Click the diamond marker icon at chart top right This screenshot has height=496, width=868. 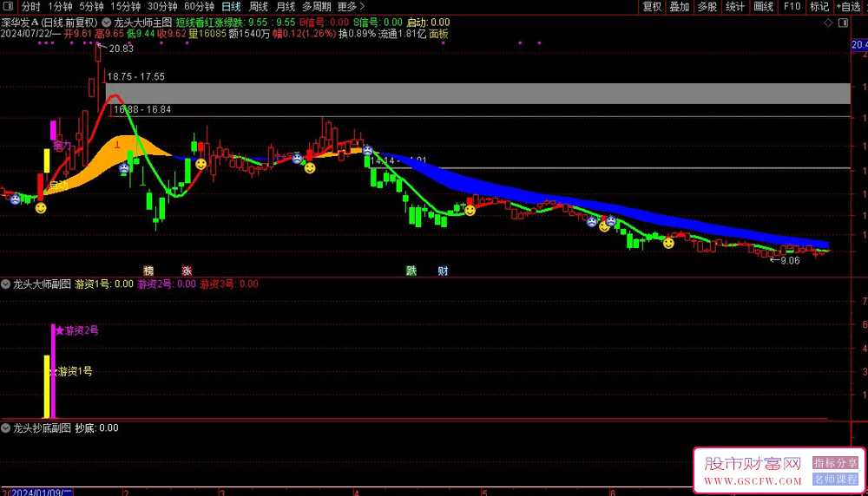(828, 23)
